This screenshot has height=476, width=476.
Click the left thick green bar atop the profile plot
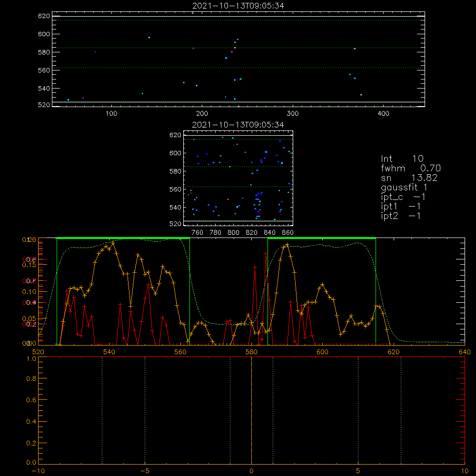click(123, 238)
